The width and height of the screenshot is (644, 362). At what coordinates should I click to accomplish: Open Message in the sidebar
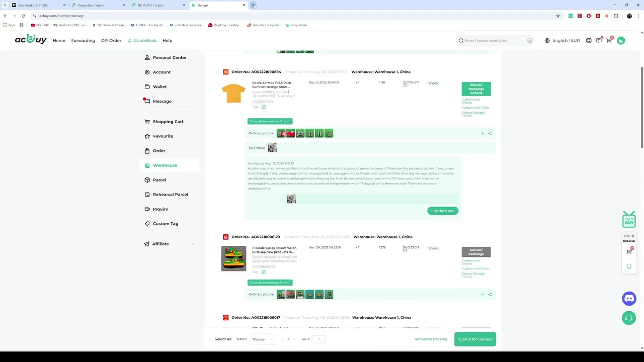coord(162,101)
